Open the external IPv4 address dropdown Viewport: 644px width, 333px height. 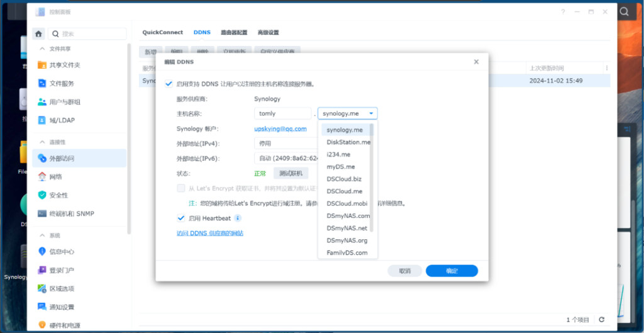[x=286, y=144]
